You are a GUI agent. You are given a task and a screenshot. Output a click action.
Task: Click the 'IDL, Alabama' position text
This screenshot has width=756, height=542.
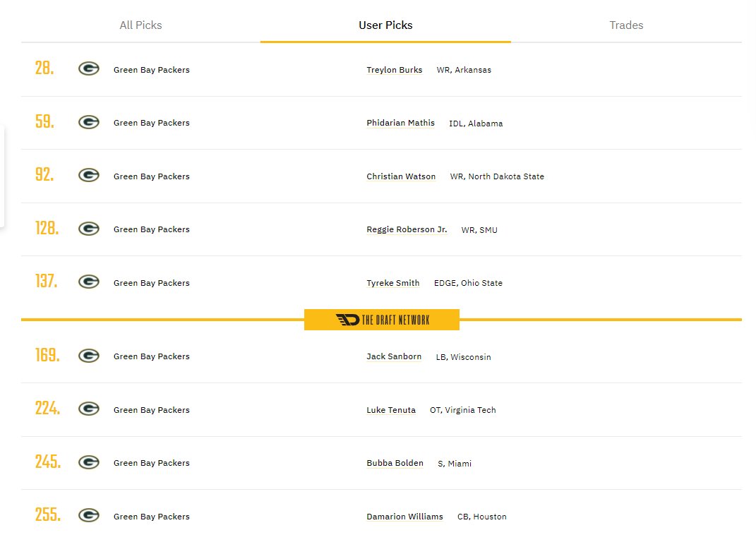476,124
